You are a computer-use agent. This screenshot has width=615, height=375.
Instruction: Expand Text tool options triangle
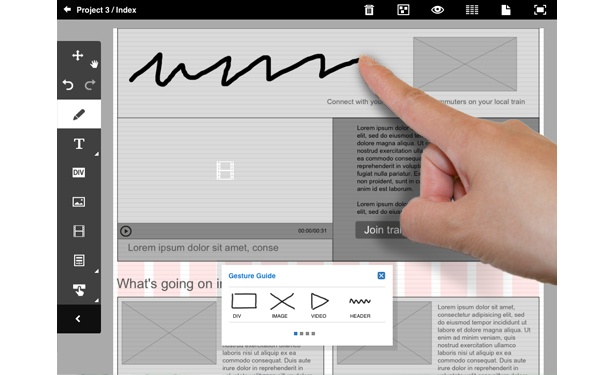pos(96,154)
